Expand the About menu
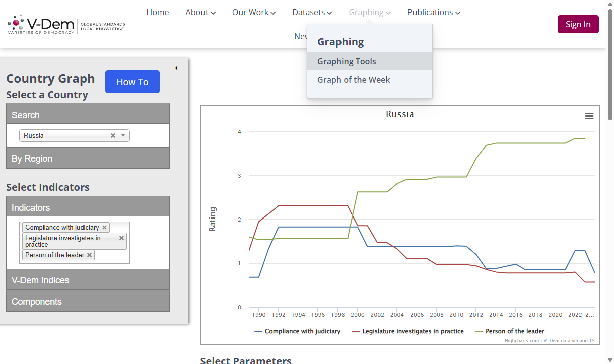Screen dimensions: 614x364 tap(200, 12)
